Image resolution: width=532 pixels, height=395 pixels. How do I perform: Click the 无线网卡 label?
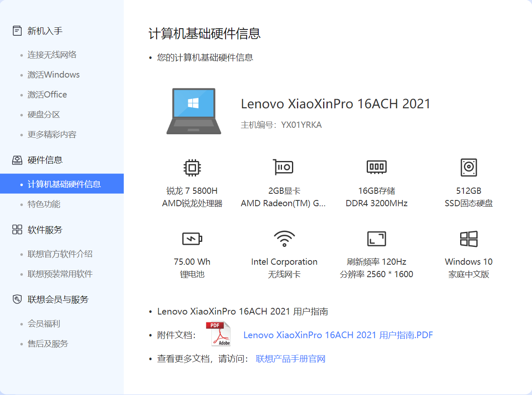coord(284,274)
